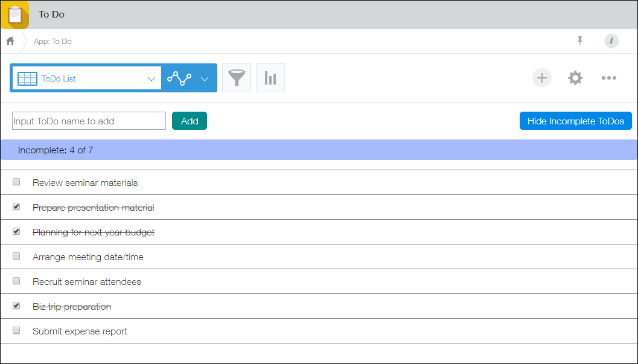638x364 pixels.
Task: Expand the chart selector chevron
Action: tap(205, 78)
